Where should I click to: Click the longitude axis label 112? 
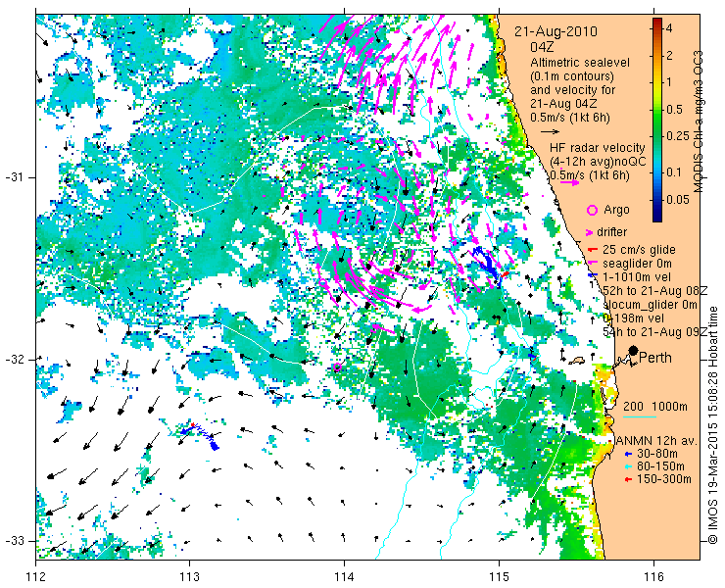(35, 577)
